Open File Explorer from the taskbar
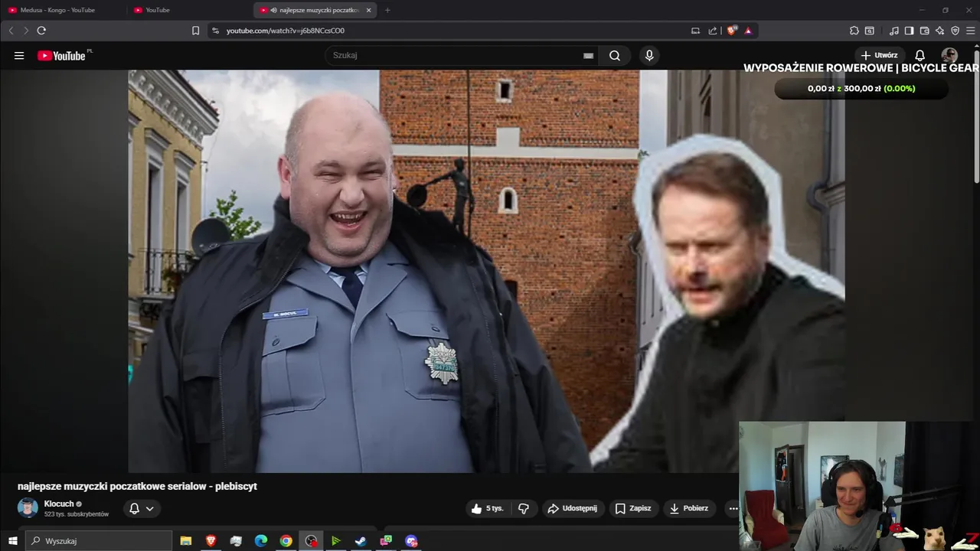 coord(186,541)
